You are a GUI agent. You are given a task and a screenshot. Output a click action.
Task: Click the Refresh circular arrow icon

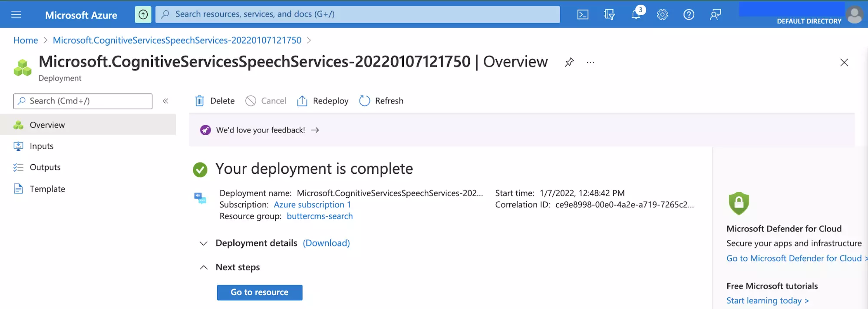(x=365, y=101)
